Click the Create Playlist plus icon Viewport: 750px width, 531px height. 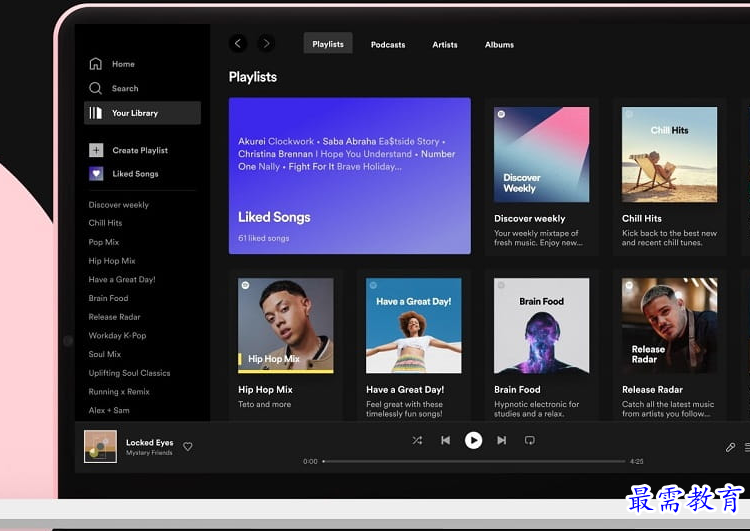coord(96,150)
